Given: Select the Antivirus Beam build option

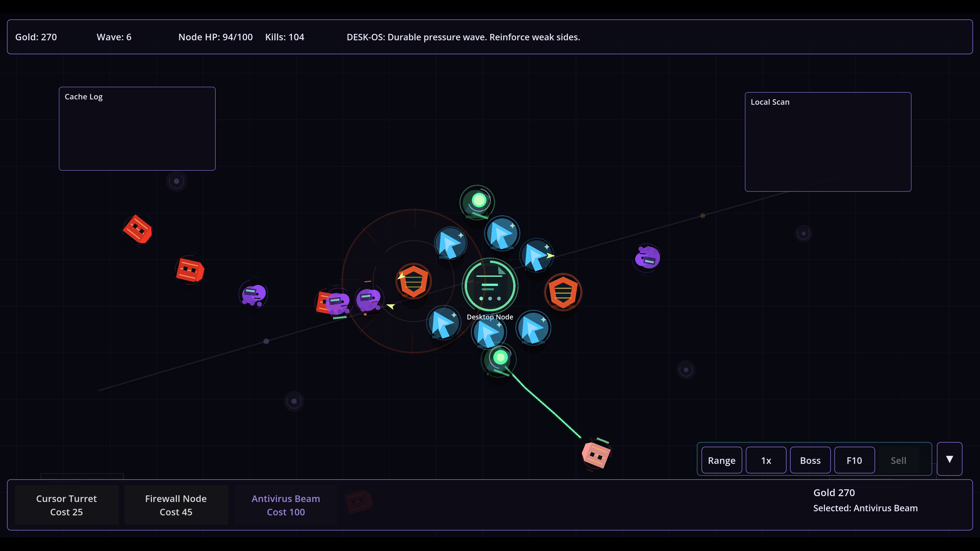Looking at the screenshot, I should click(x=286, y=505).
